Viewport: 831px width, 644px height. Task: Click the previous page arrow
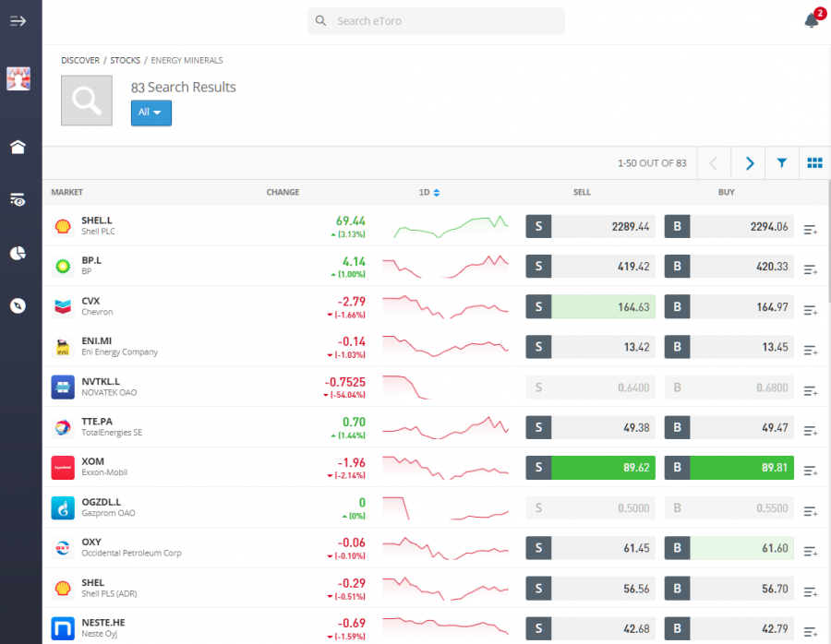(x=714, y=163)
